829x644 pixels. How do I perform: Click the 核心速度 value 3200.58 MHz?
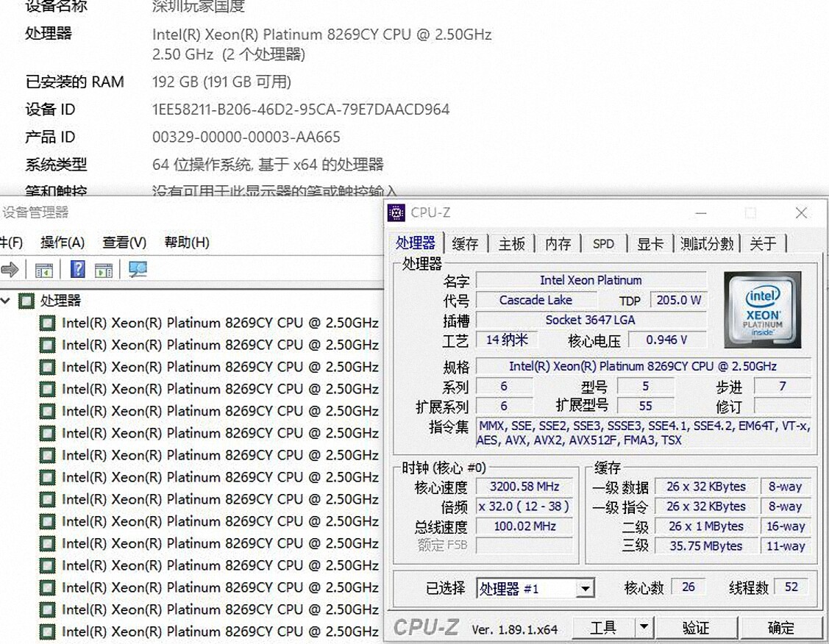pos(524,487)
